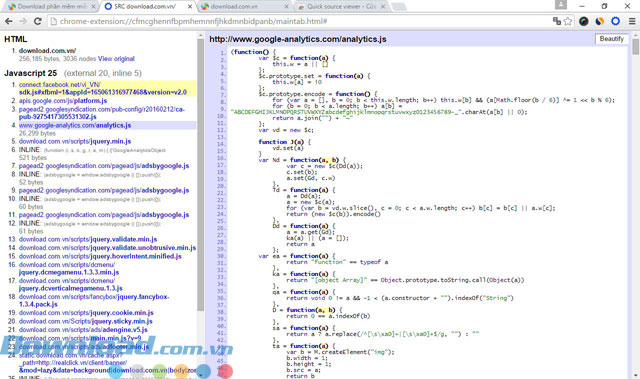Click the scroll-down arrow of the code pane
640x379 pixels.
click(636, 375)
